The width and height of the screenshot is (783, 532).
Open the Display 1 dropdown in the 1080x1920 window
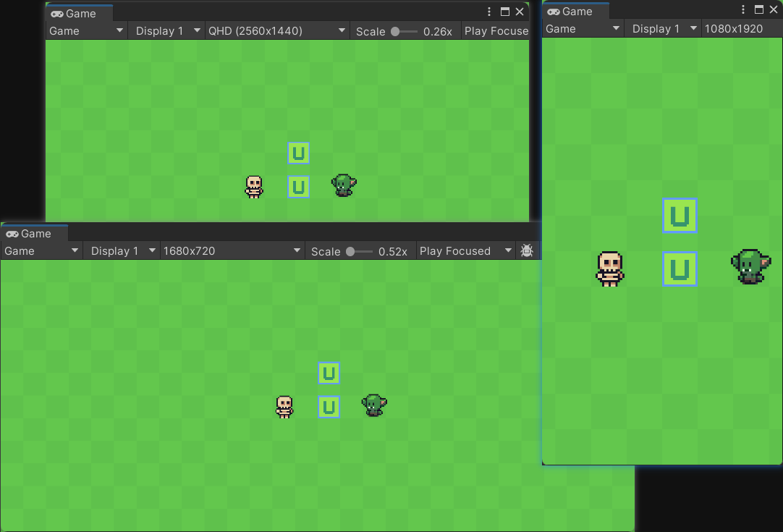664,29
